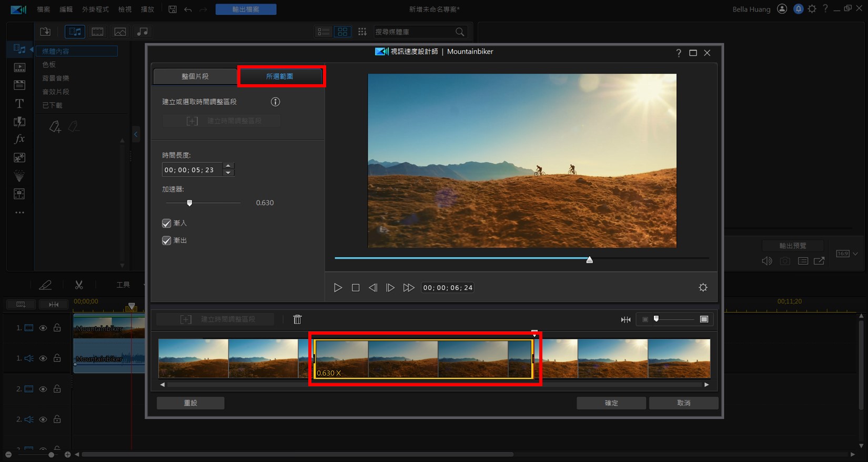Viewport: 868px width, 462px height.
Task: Select the 0.630 X time shift region
Action: tap(423, 359)
